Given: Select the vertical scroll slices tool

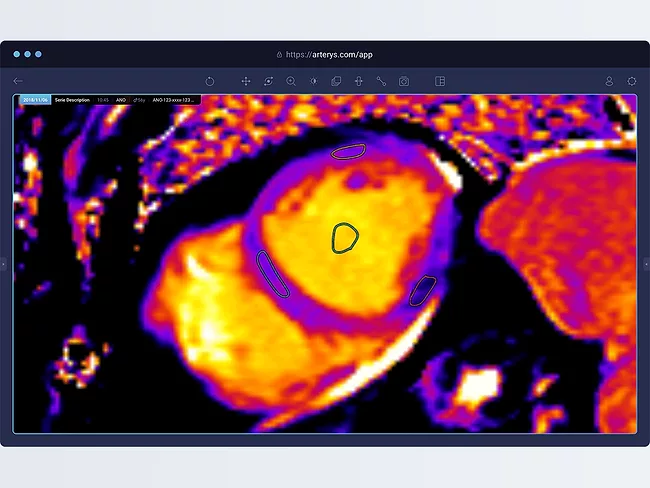Looking at the screenshot, I should coord(358,81).
